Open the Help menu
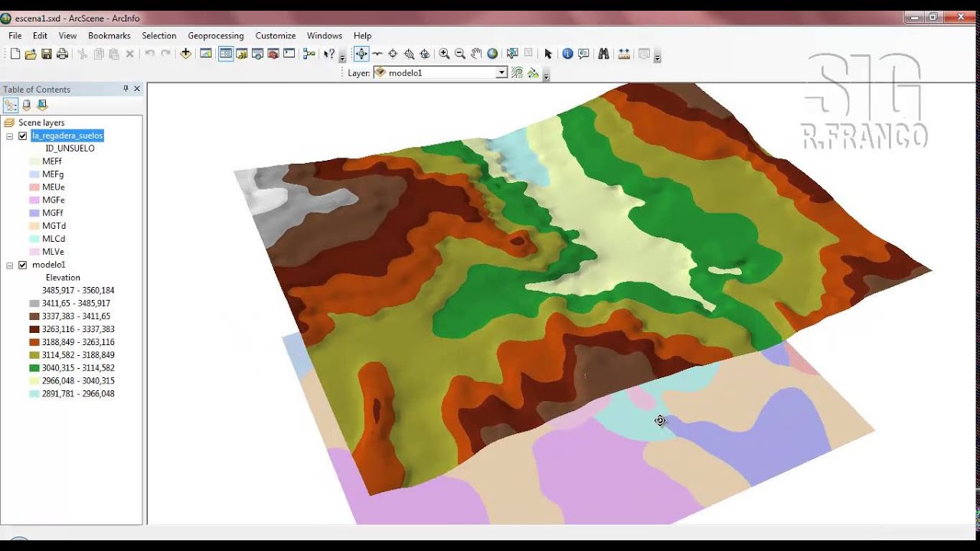Viewport: 980px width, 551px height. 362,36
